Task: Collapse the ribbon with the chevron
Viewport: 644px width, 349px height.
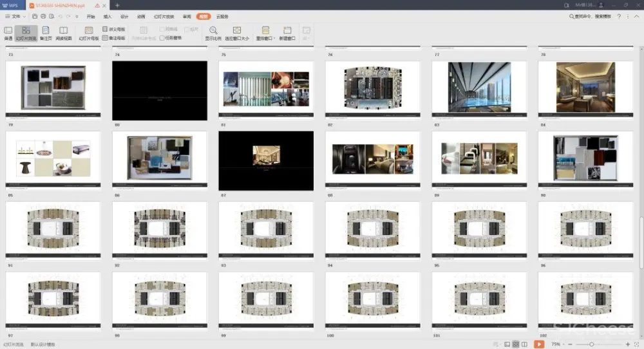Action: tap(637, 17)
